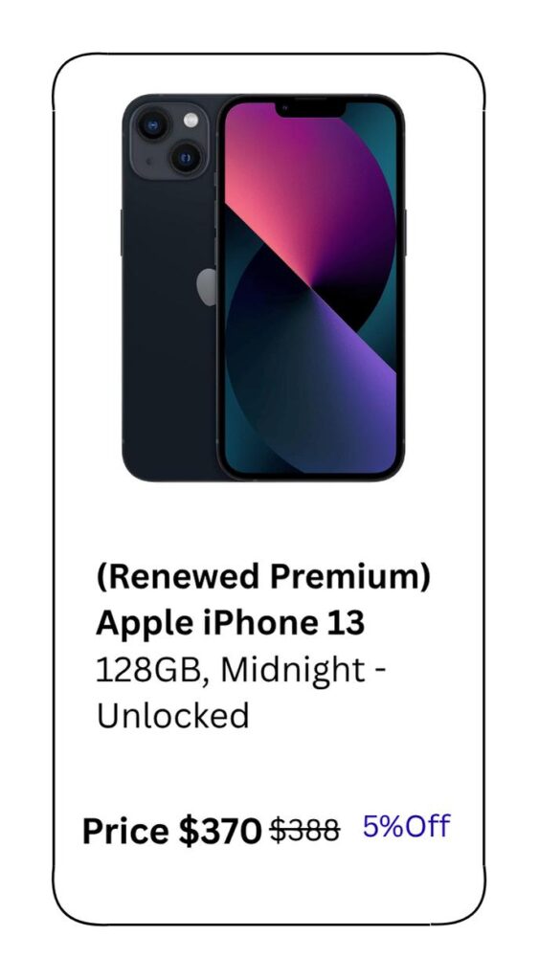Viewport: 539px width, 980px height.
Task: Click the struck-through $388 original price
Action: click(305, 831)
